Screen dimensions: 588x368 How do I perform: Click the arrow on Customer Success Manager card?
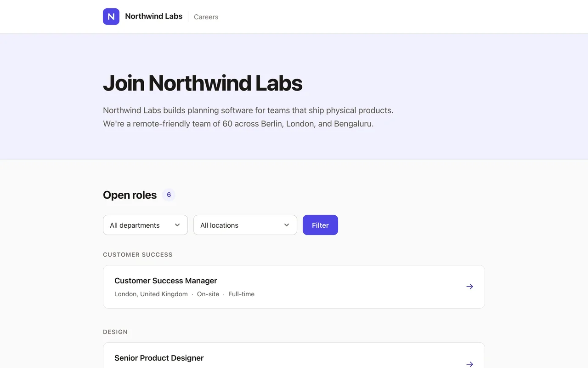(469, 287)
